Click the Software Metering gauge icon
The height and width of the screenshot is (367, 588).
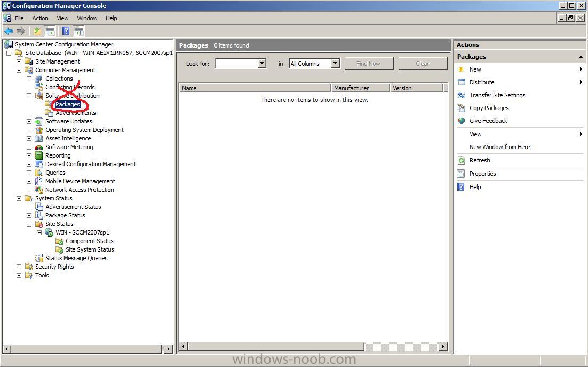(38, 147)
